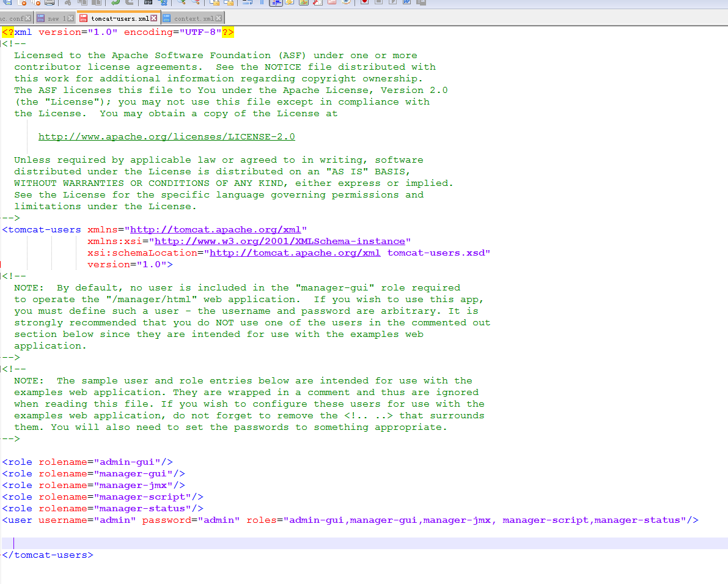Click the role line with "admin-gui"
Viewport: 728px width, 584px height.
point(87,462)
